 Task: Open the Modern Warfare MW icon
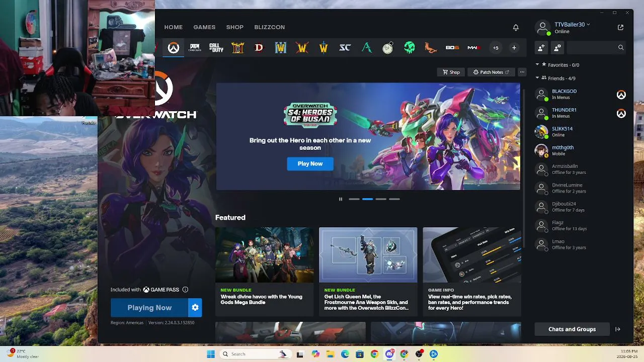pos(474,48)
